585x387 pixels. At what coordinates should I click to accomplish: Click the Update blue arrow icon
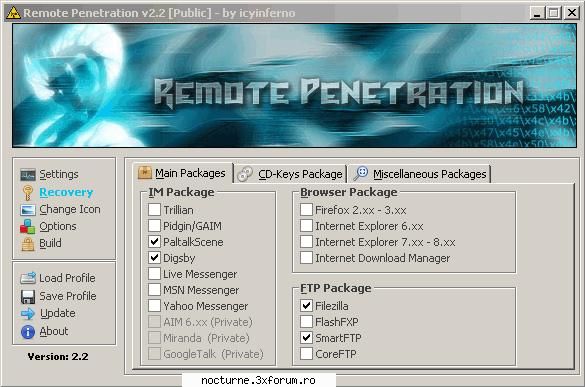(x=28, y=313)
